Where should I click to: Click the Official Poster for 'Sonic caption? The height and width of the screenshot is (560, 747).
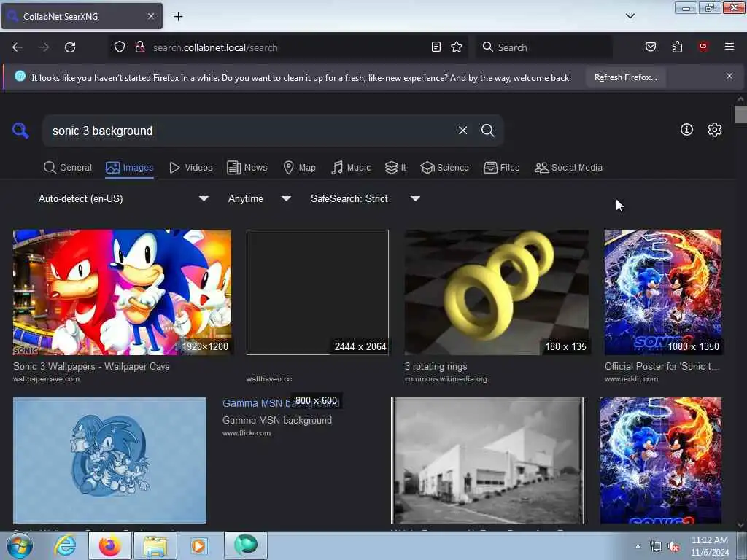(662, 366)
